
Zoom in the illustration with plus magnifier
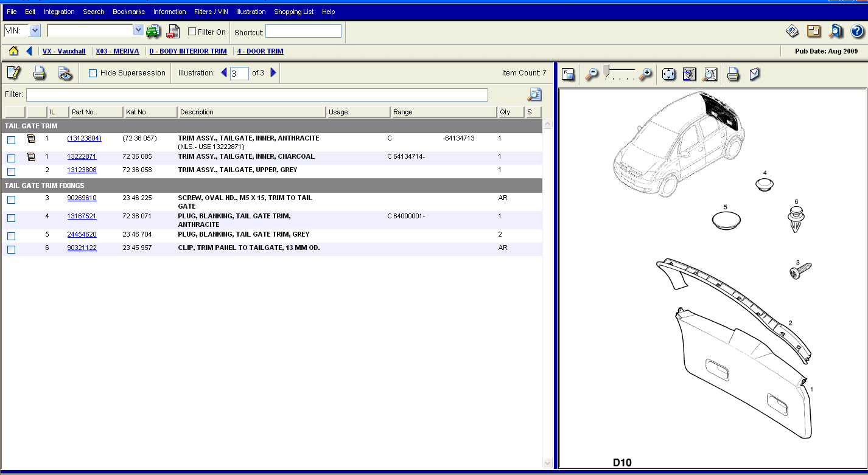(x=645, y=74)
